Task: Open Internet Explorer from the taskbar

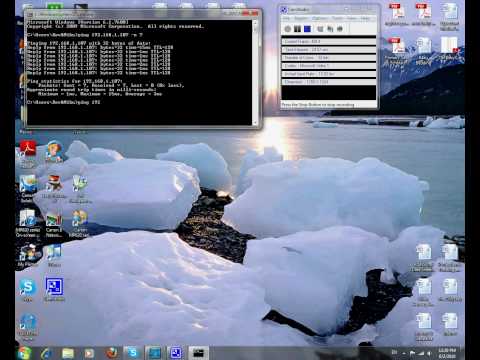Action: point(46,353)
